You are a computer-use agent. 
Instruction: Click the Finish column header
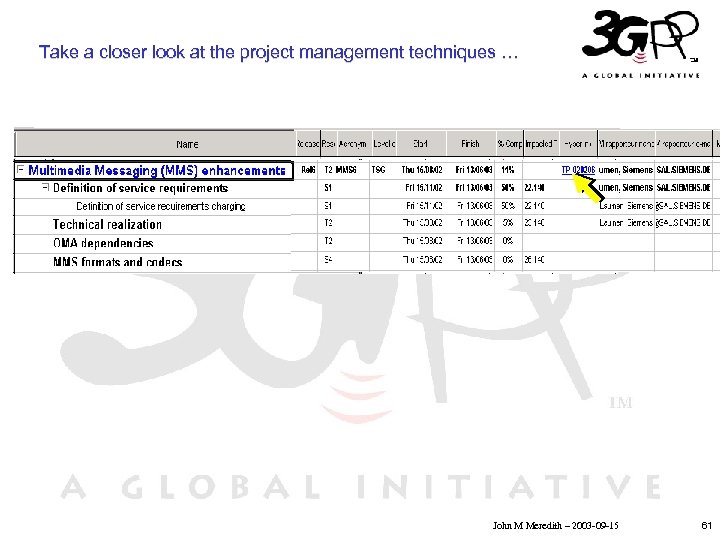point(471,144)
